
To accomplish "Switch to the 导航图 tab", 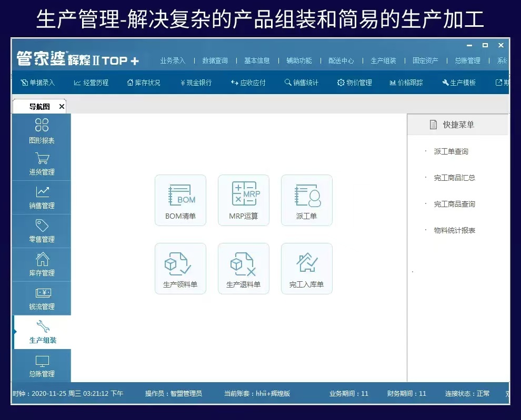I will [39, 107].
